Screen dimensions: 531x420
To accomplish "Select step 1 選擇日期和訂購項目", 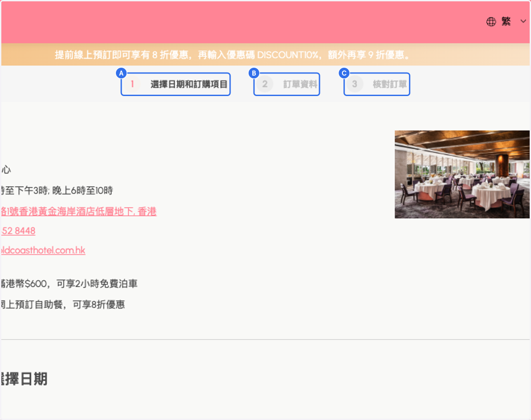I will 176,84.
